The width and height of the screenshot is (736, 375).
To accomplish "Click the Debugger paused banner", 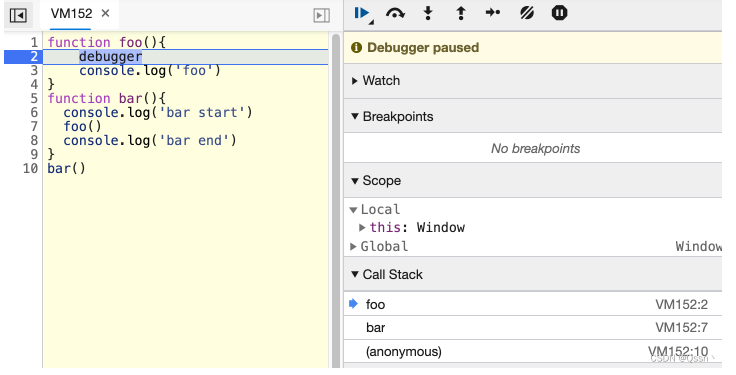I will (x=533, y=47).
